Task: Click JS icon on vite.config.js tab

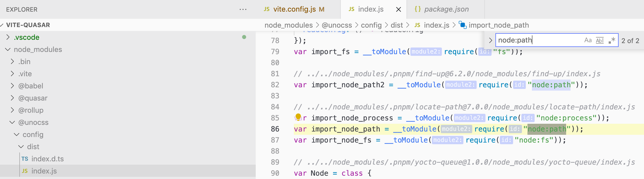Action: tap(266, 9)
